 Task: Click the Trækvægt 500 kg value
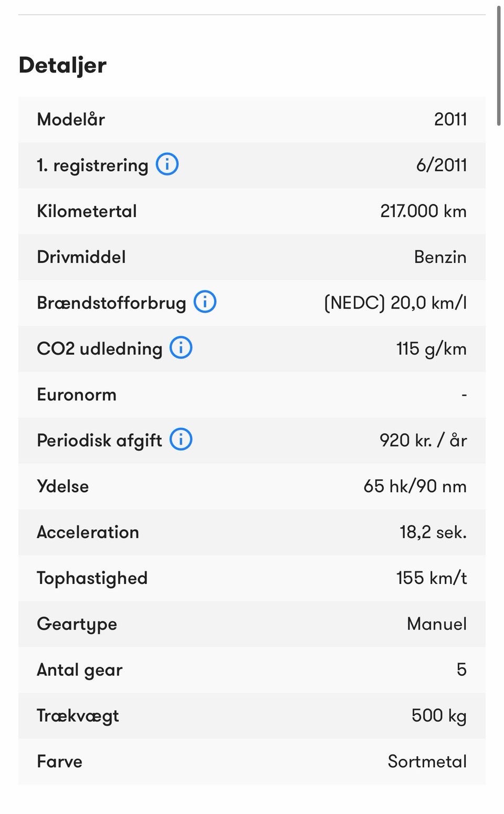(x=439, y=716)
